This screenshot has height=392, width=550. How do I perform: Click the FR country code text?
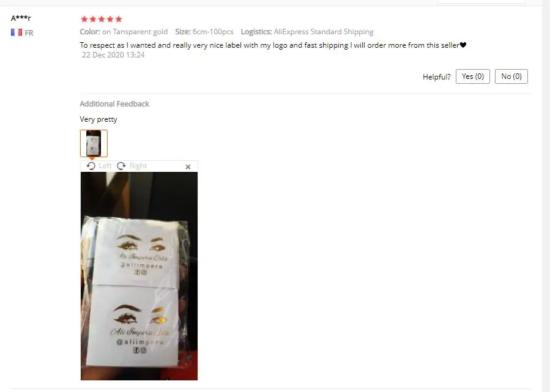pos(29,33)
